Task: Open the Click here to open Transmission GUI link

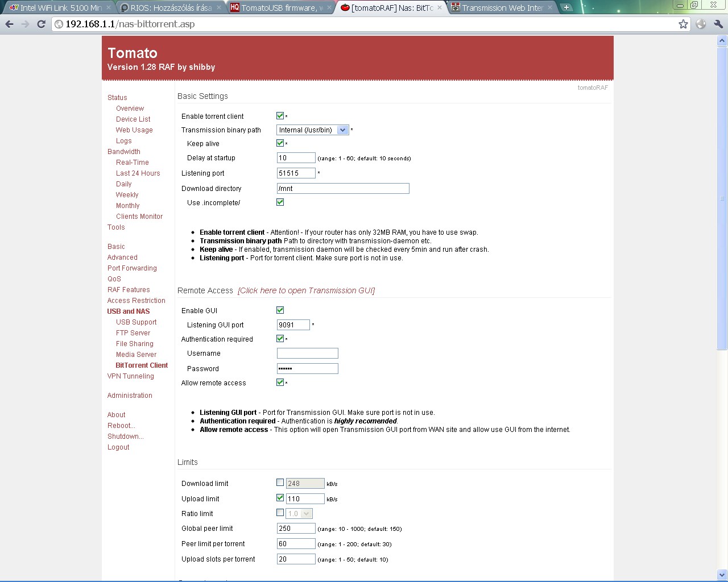Action: (x=306, y=290)
